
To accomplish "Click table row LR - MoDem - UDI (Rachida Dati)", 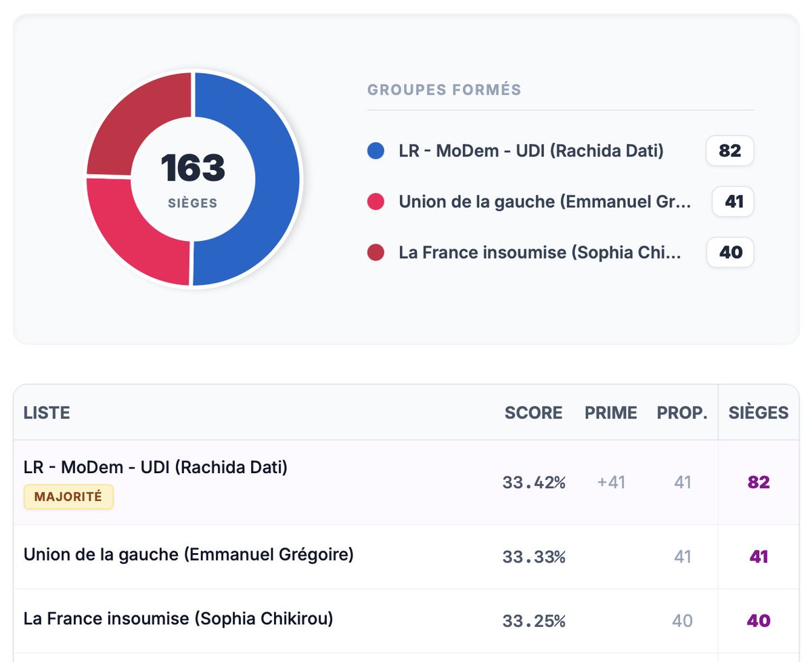I will 406,483.
